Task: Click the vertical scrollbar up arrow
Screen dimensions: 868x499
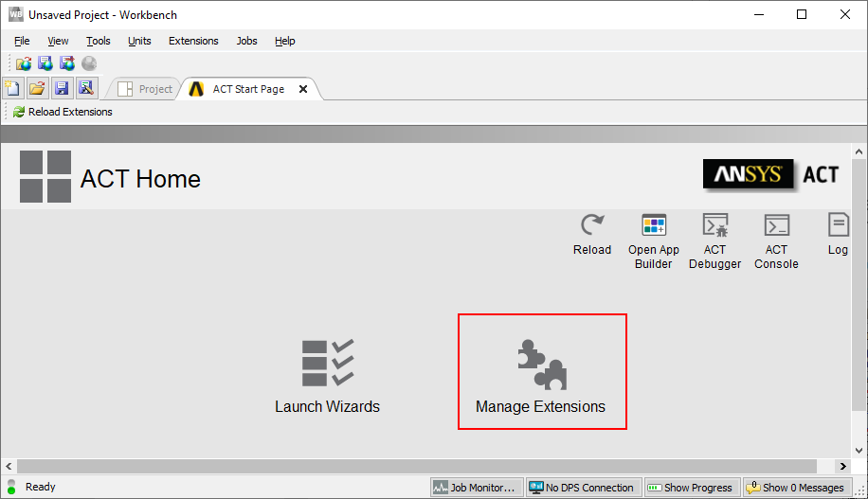Action: click(x=859, y=151)
